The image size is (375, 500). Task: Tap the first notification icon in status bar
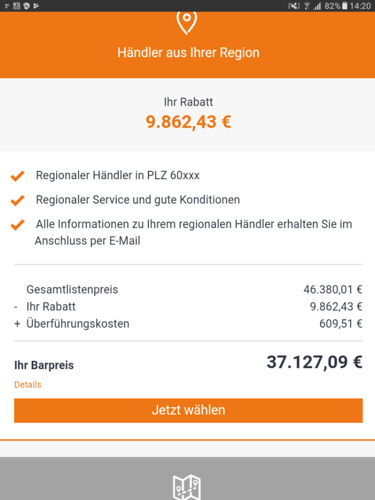click(x=6, y=6)
